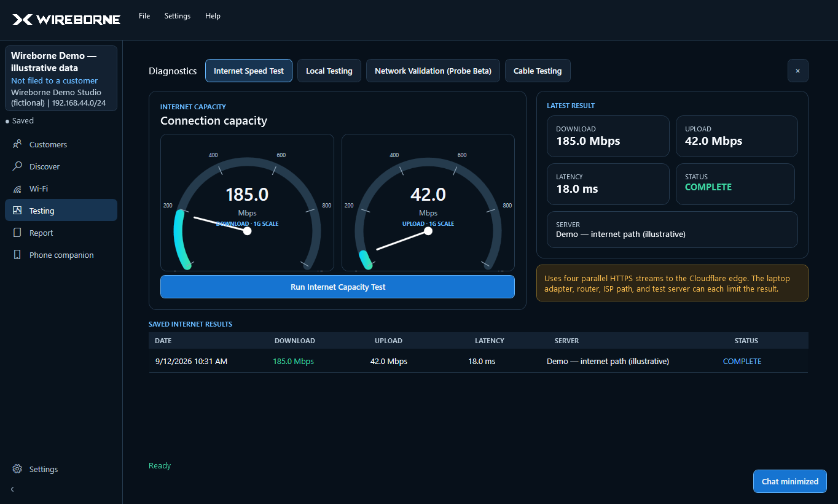Open the Help menu
Viewport: 838px width, 504px height.
click(x=213, y=16)
